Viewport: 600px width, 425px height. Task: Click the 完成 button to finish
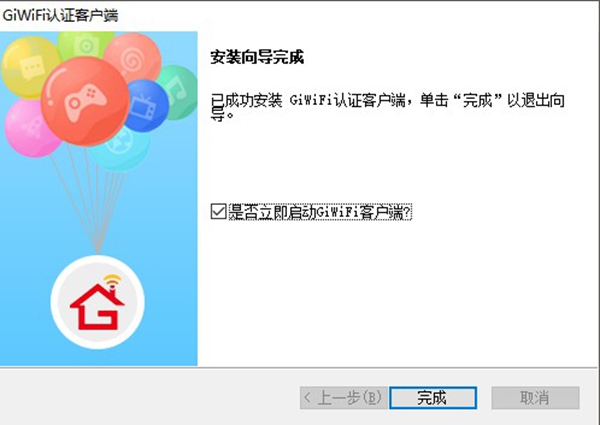coord(433,398)
